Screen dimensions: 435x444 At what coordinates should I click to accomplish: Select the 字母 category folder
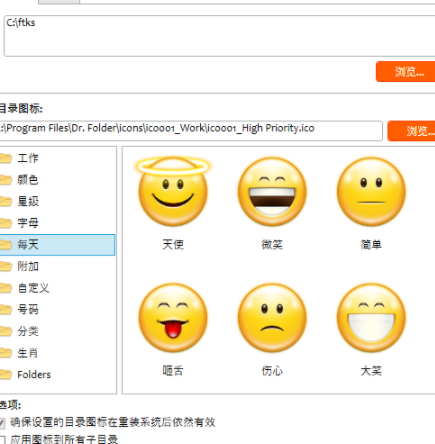pyautogui.click(x=57, y=223)
